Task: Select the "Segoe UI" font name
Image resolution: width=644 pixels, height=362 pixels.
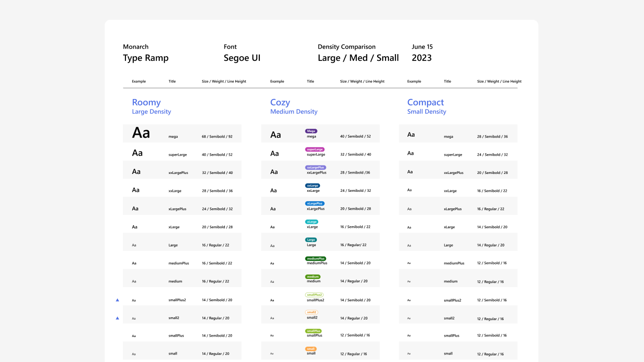Action: pyautogui.click(x=242, y=58)
